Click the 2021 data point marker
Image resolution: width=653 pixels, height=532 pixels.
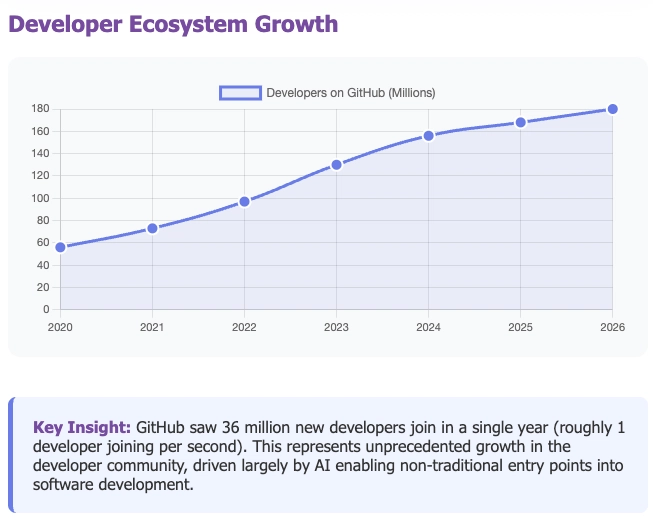(152, 228)
